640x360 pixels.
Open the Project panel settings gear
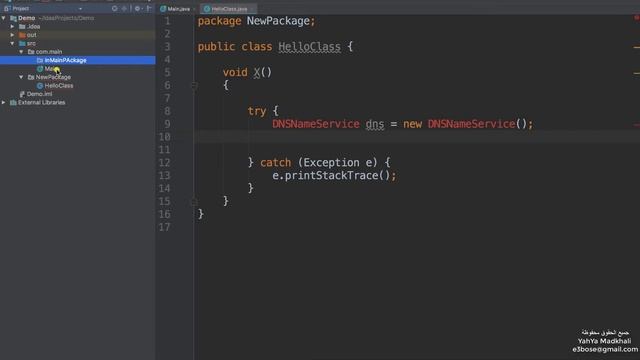coord(138,8)
